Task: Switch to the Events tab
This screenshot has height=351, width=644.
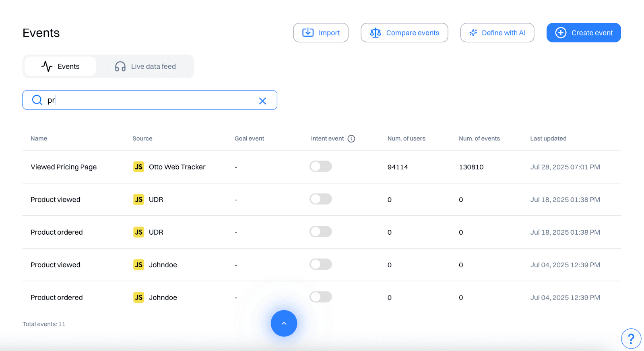Action: (x=60, y=66)
